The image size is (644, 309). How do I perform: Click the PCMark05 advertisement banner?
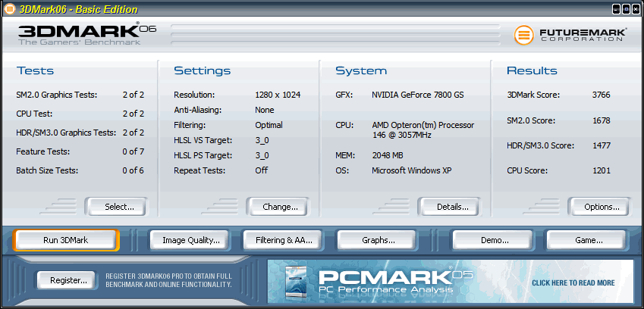[450, 282]
